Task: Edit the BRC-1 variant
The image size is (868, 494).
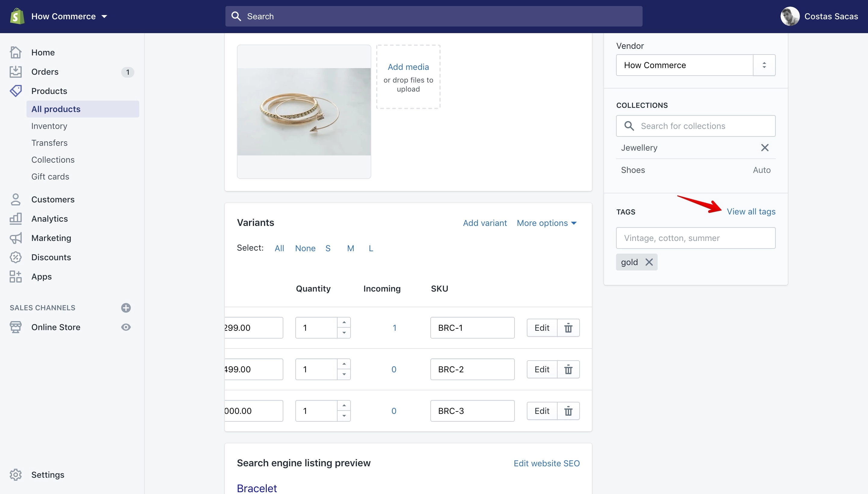Action: click(x=542, y=328)
